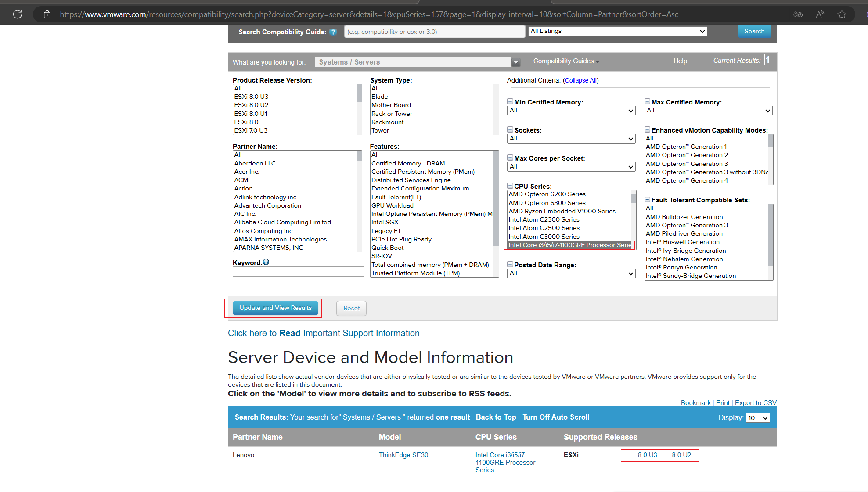This screenshot has height=492, width=868.
Task: Click the translate page icon
Action: click(x=798, y=14)
